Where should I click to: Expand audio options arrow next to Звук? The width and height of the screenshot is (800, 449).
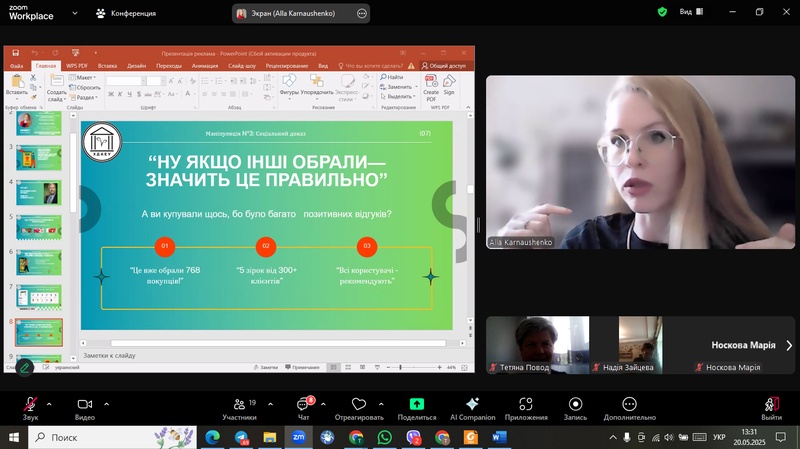[x=51, y=404]
